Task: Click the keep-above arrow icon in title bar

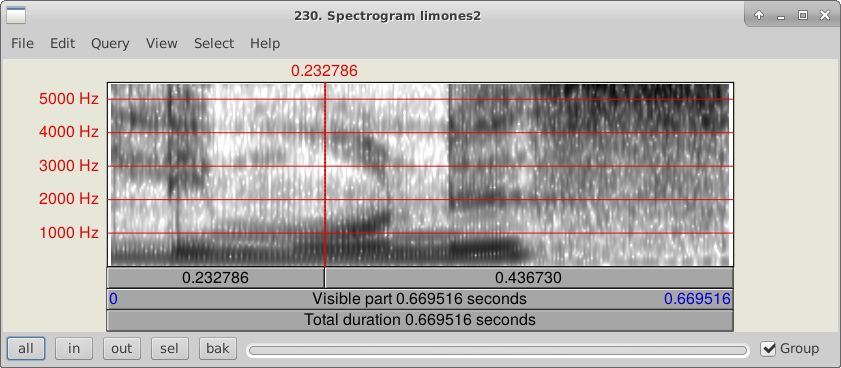Action: [758, 16]
